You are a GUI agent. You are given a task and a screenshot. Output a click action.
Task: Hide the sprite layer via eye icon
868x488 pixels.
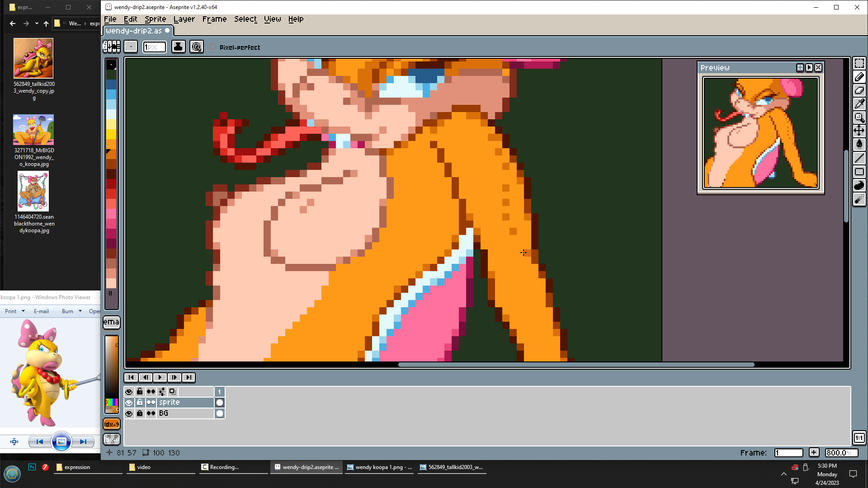pyautogui.click(x=129, y=403)
